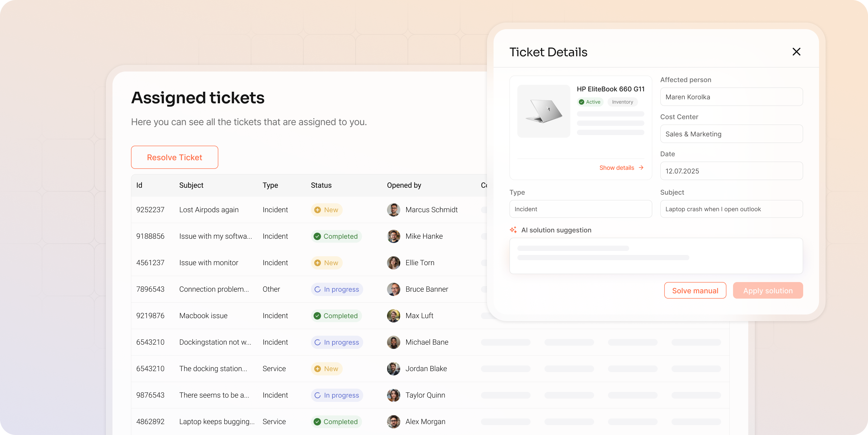
Task: Sort by the Opened by column header
Action: 404,185
